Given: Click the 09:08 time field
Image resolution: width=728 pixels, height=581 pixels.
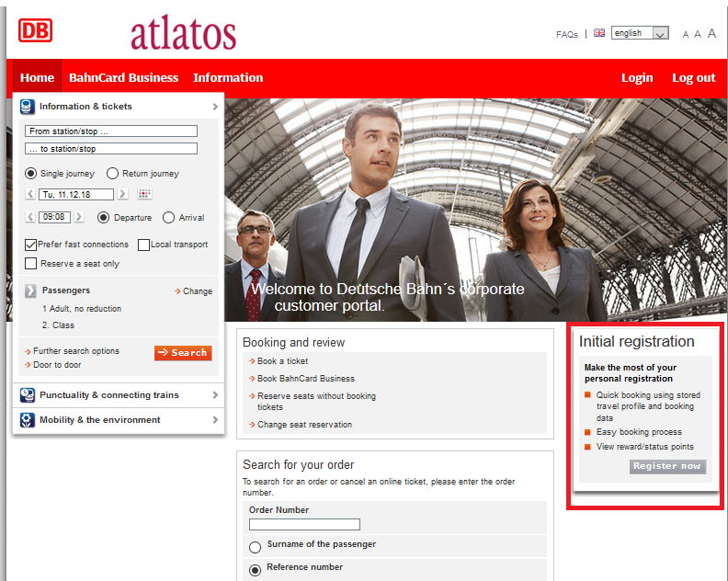Looking at the screenshot, I should pos(54,217).
